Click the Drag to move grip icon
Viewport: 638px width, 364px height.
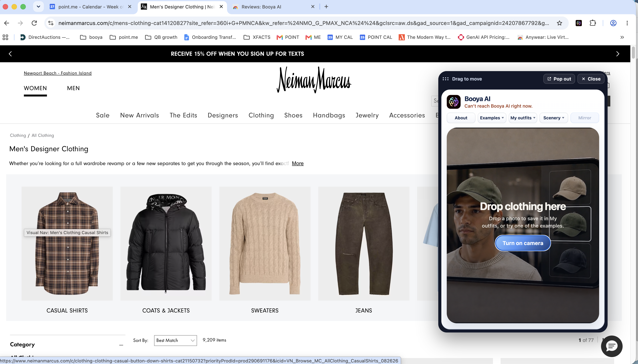pos(446,79)
